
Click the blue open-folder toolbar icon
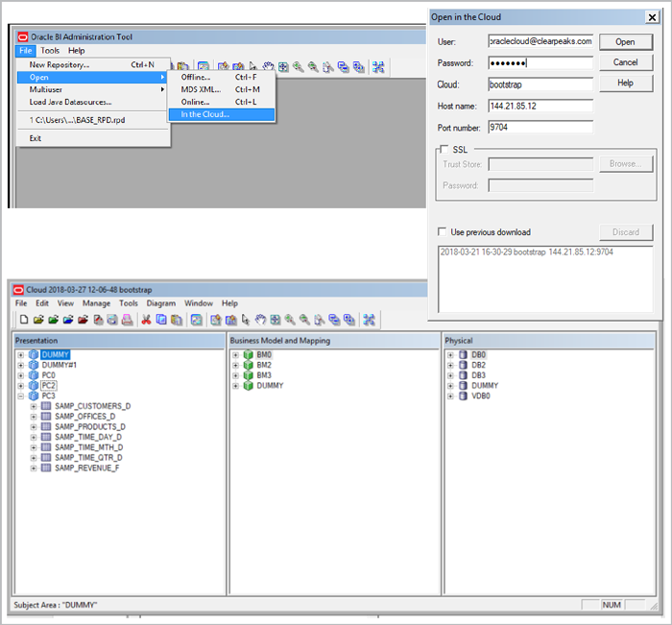click(68, 320)
